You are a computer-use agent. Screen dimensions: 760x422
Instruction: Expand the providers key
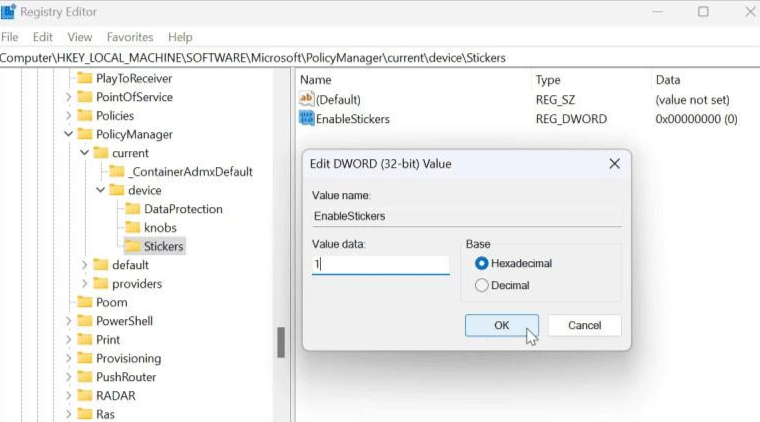(84, 283)
